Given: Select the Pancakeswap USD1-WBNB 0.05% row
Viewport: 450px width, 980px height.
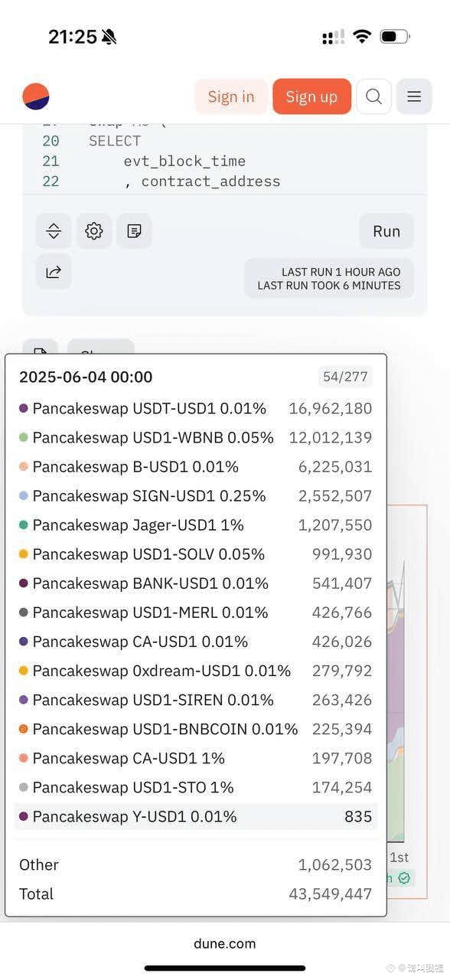Looking at the screenshot, I should 196,438.
